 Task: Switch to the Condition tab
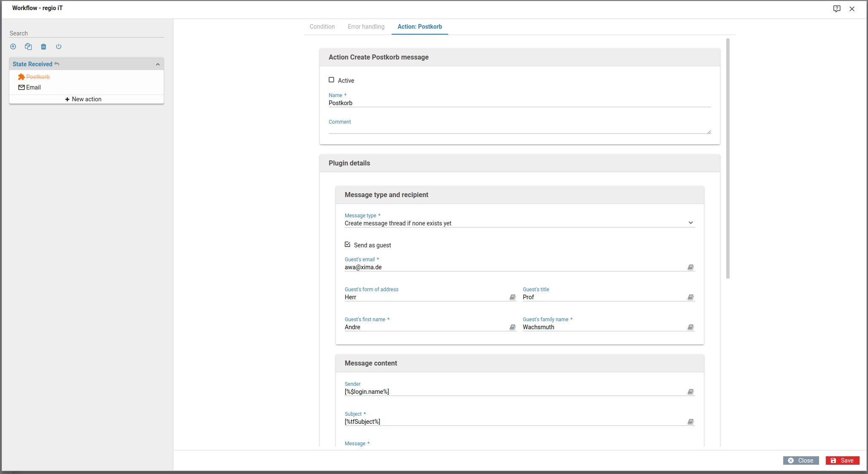[x=322, y=27]
